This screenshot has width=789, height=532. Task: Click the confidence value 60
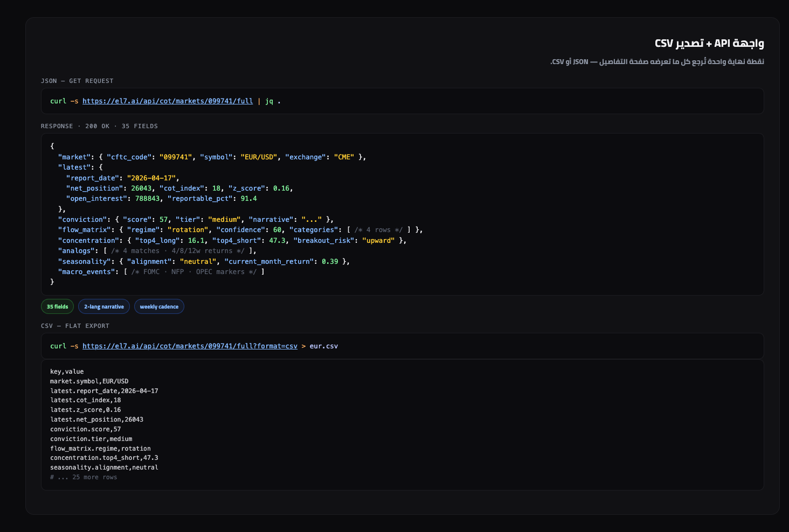(x=277, y=230)
